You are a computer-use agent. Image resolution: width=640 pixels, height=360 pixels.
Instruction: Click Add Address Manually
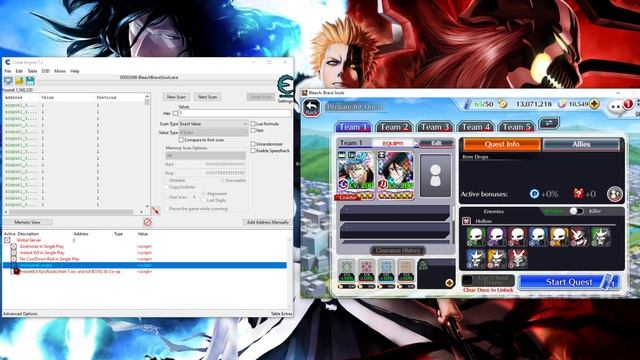point(268,222)
